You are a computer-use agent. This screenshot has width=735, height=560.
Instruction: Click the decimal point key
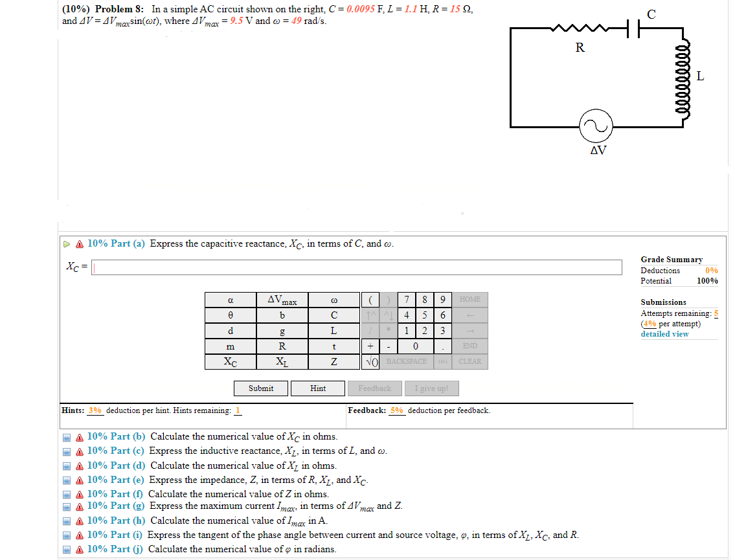[x=442, y=346]
